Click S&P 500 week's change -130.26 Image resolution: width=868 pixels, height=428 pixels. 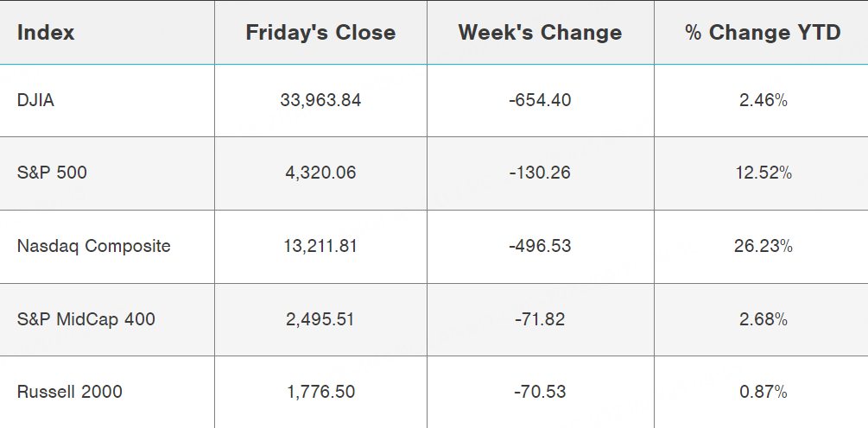click(x=540, y=173)
